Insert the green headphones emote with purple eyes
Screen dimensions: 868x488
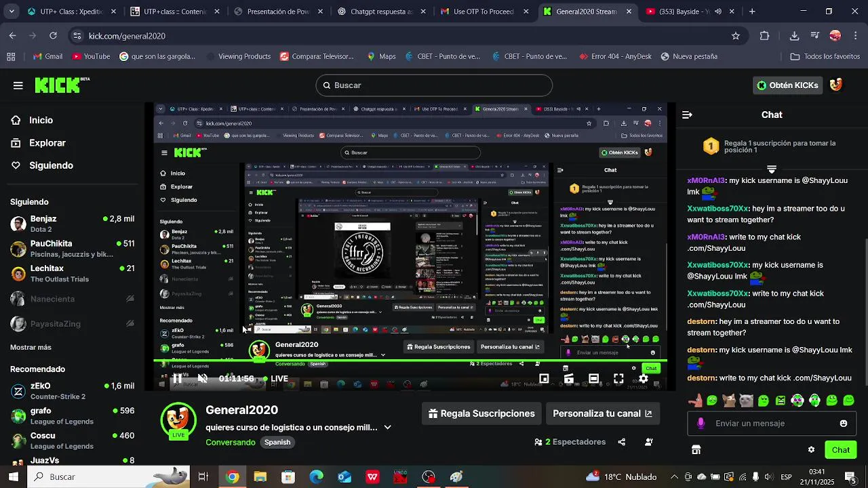797,401
